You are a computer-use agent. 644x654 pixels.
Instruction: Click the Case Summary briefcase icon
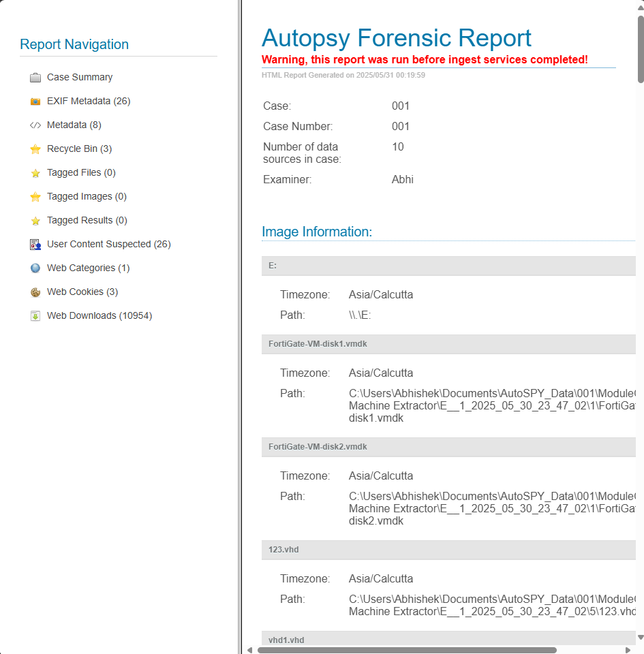click(x=35, y=78)
